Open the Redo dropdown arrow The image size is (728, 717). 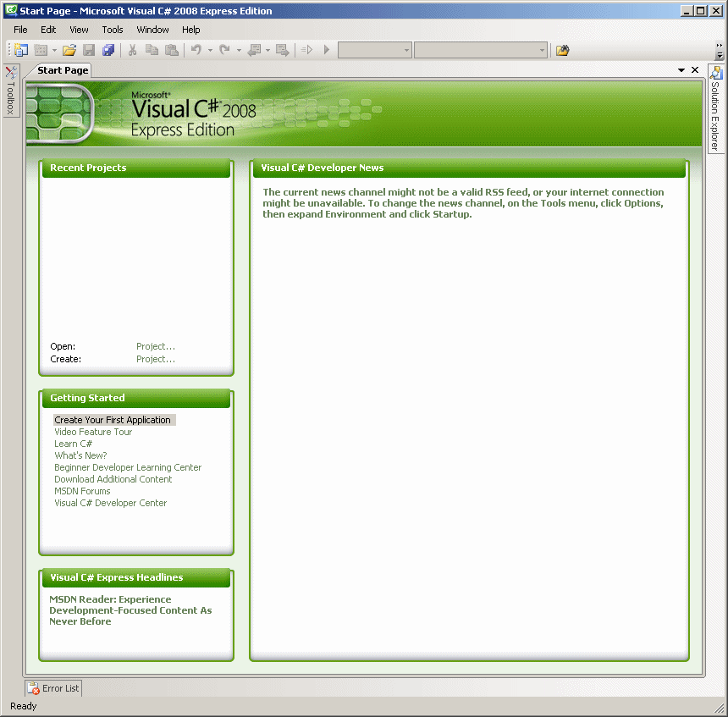[x=239, y=49]
